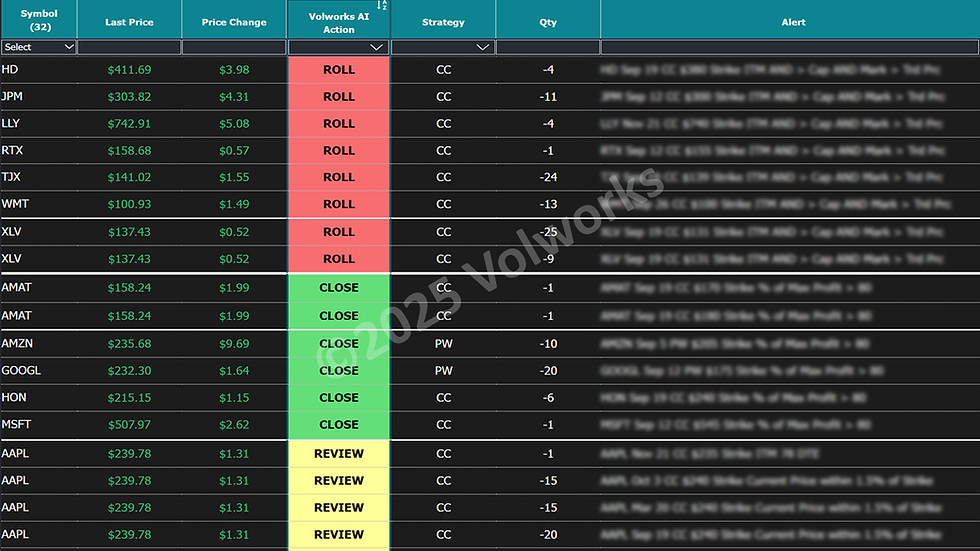
Task: Click the PW strategy cell for GOOGL
Action: [x=443, y=370]
